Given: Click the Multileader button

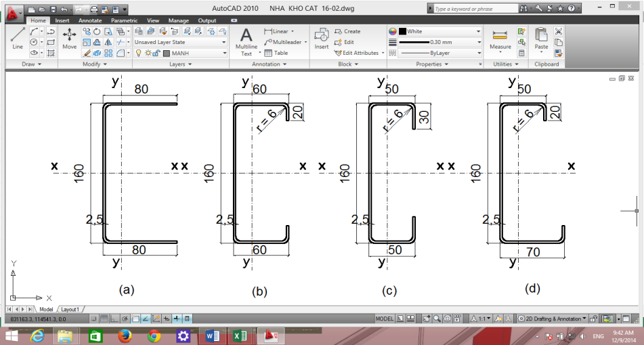Looking at the screenshot, I should (x=286, y=42).
